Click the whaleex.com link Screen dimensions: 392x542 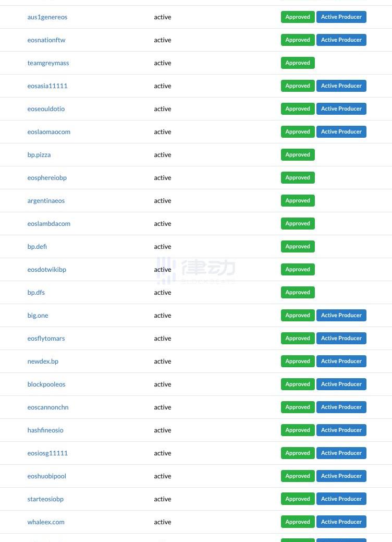tap(46, 522)
